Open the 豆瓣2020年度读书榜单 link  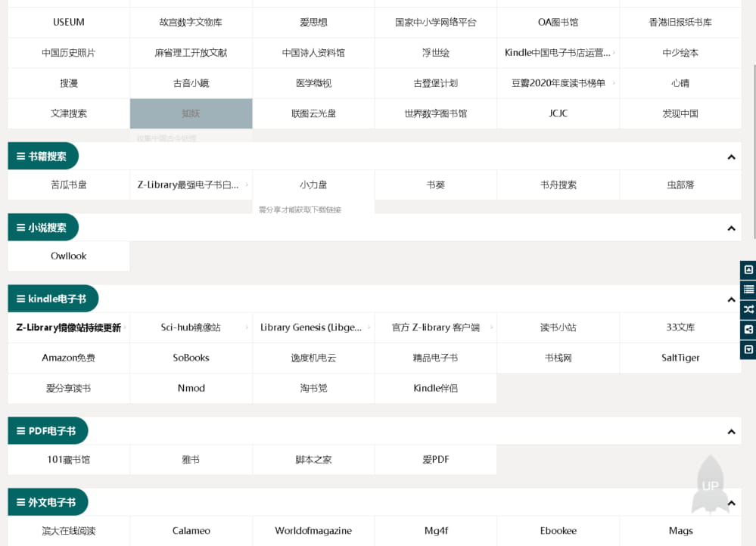coord(558,83)
